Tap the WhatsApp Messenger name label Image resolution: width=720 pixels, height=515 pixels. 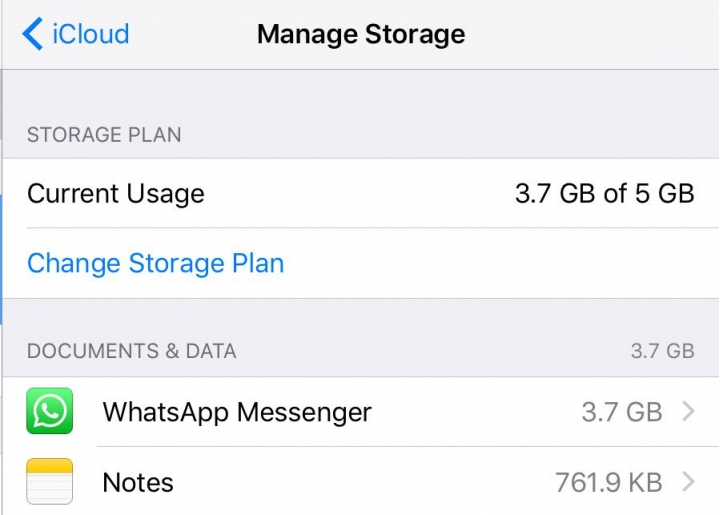click(237, 412)
